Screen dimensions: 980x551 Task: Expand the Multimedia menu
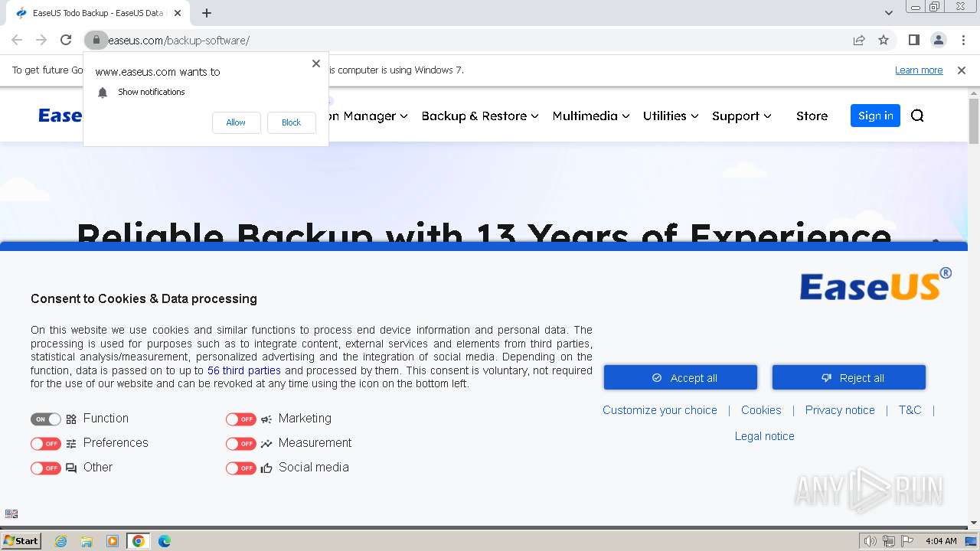tap(591, 116)
